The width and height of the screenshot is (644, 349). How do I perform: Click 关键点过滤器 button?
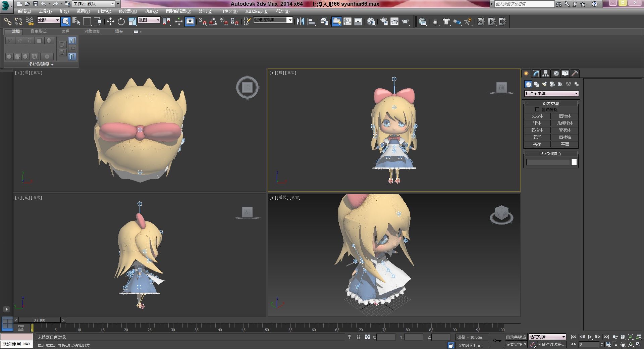click(x=551, y=345)
